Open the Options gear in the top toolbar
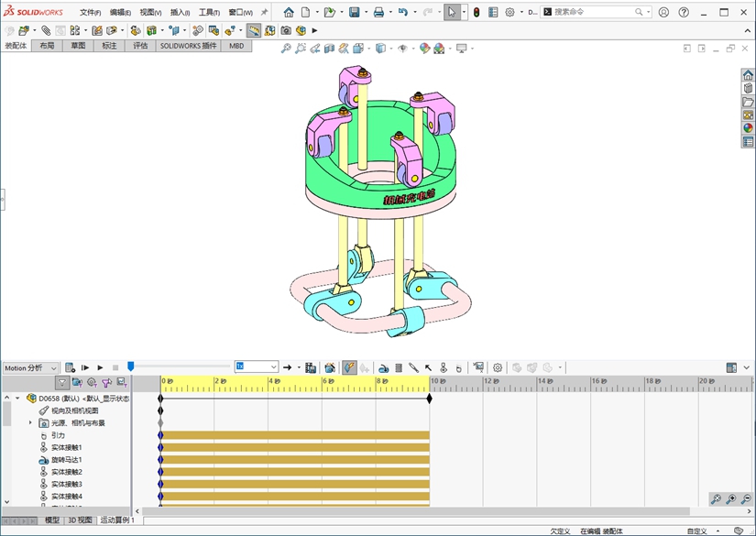The image size is (756, 536). click(510, 13)
